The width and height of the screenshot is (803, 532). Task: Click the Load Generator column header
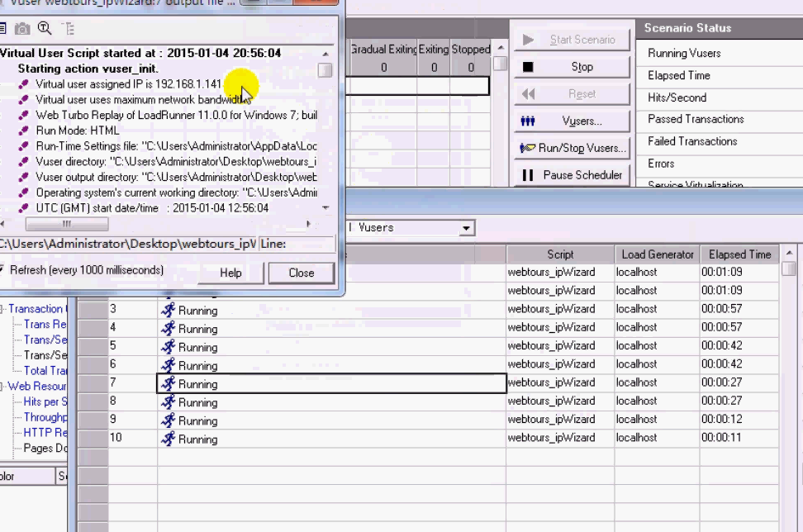click(x=658, y=254)
